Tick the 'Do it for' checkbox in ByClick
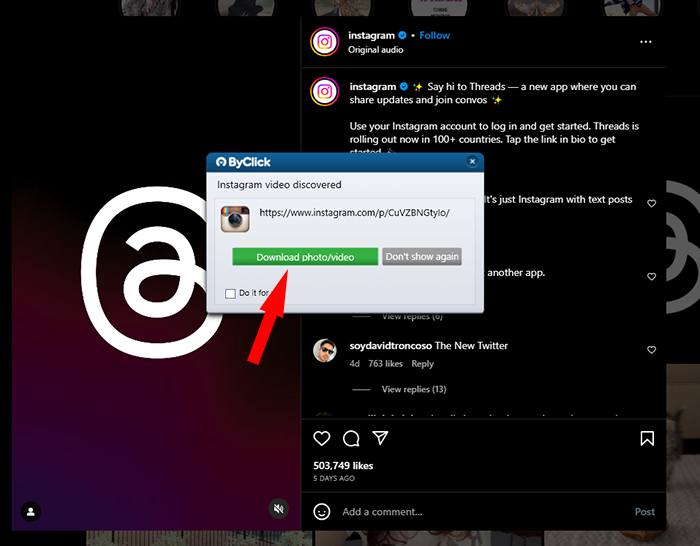Screen dimensions: 700x546 click(x=230, y=293)
